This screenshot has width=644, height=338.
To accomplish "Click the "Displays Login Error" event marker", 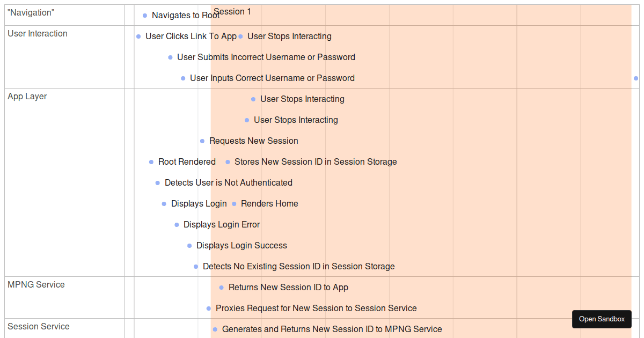I will click(x=176, y=224).
